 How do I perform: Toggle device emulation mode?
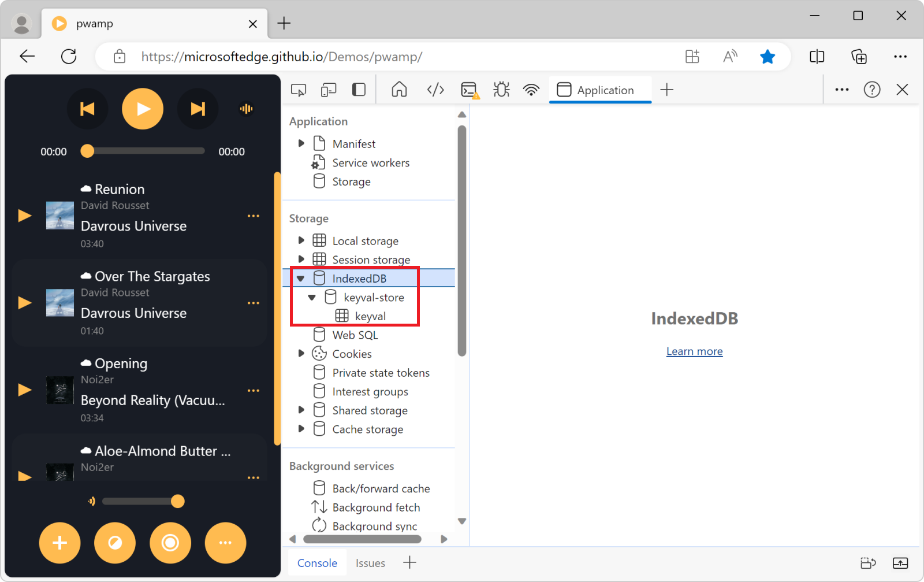click(x=329, y=90)
